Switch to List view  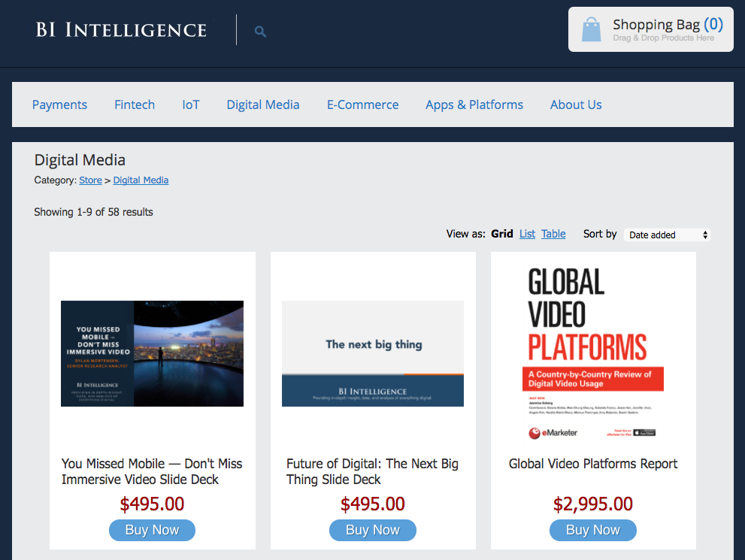(527, 234)
